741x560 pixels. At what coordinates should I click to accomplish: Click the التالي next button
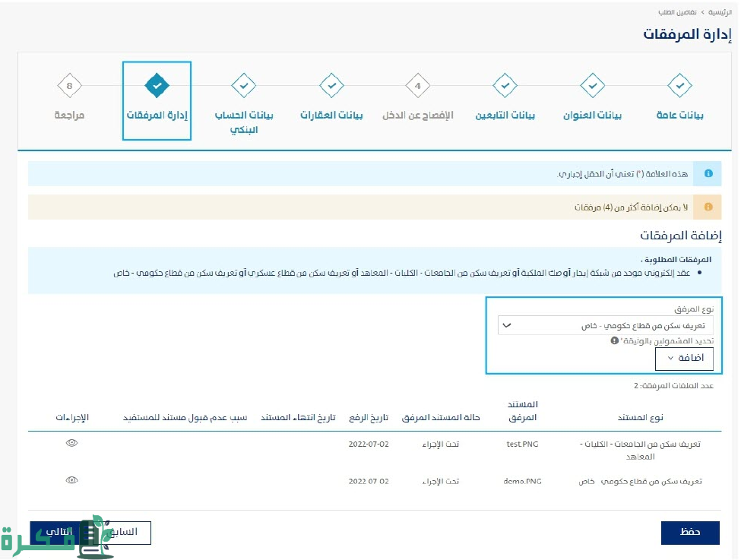59,533
